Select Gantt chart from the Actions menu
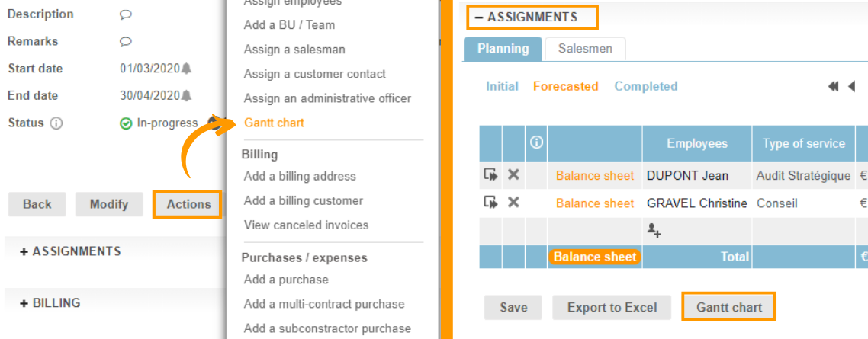This screenshot has width=868, height=339. pyautogui.click(x=274, y=123)
